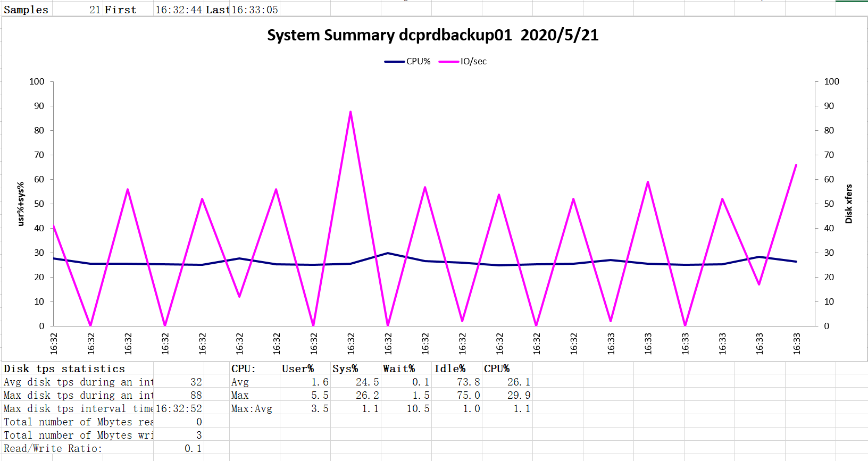Click the CPU% legend entry
This screenshot has width=868, height=461.
[407, 61]
